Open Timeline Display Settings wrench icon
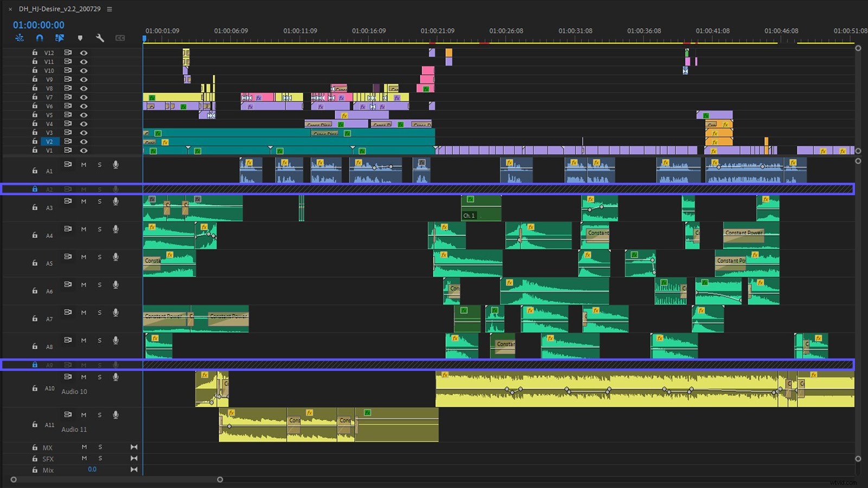 pyautogui.click(x=100, y=38)
